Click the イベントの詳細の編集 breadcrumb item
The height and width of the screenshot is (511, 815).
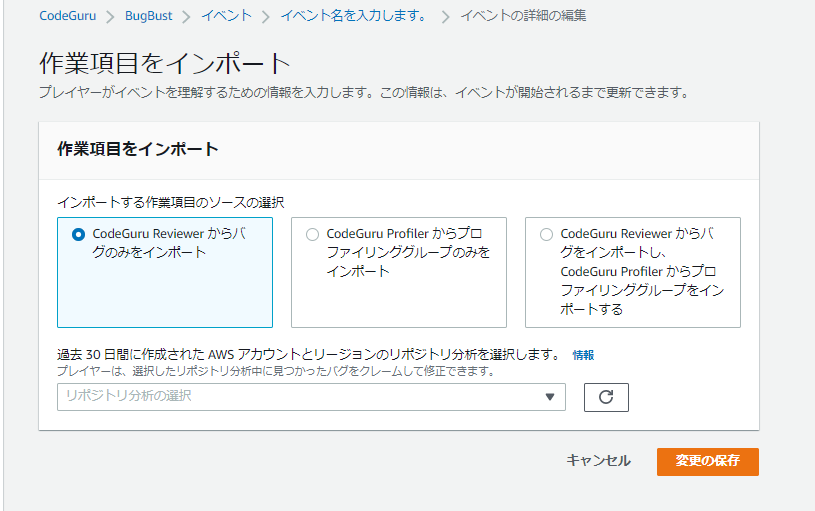click(x=523, y=16)
